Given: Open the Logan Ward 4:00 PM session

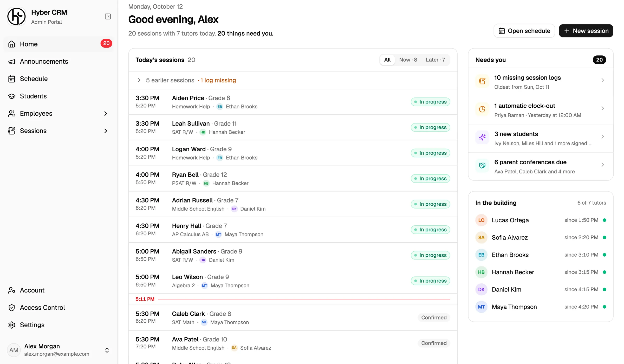Looking at the screenshot, I should (x=293, y=153).
